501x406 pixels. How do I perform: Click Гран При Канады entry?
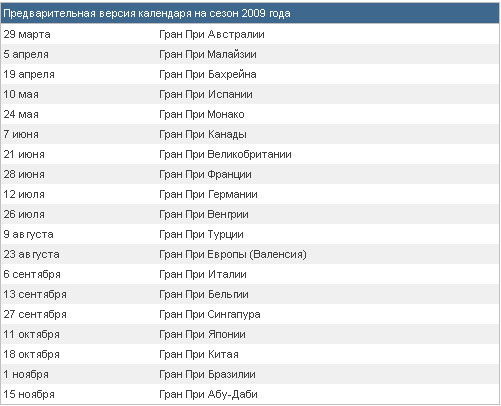click(203, 134)
